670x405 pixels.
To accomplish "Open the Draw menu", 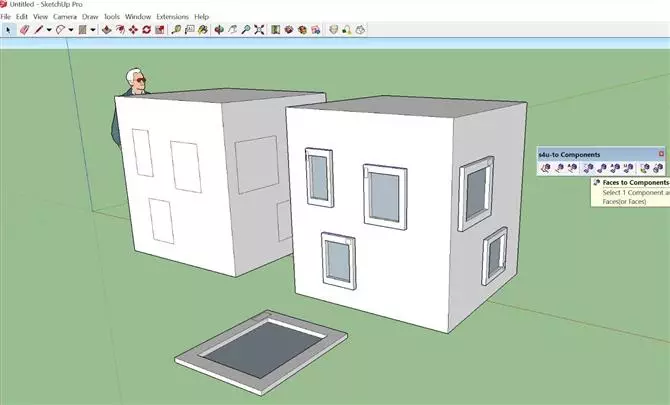I will click(x=90, y=17).
